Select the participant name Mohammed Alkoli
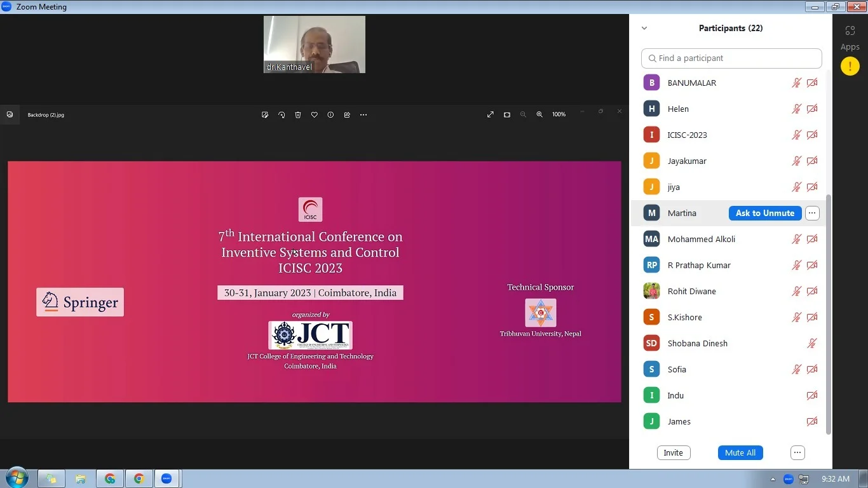This screenshot has height=488, width=868. coord(702,239)
